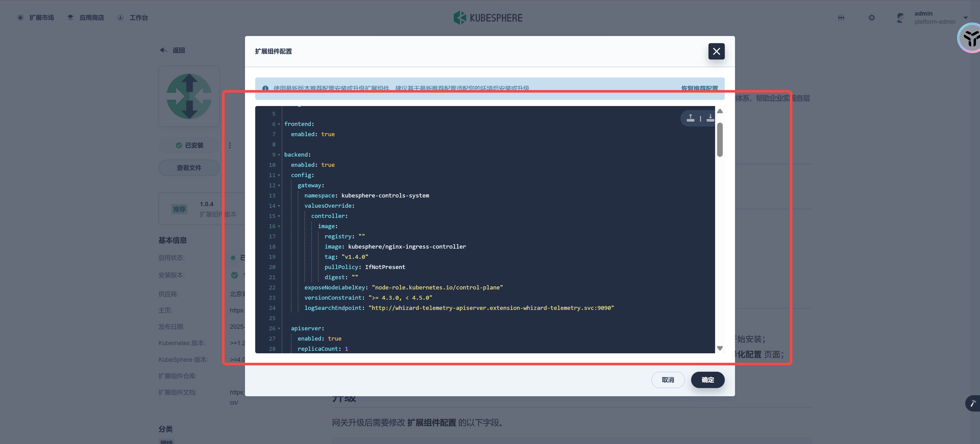Image resolution: width=980 pixels, height=444 pixels.
Task: Open the hammer toolbox icon at bottom right
Action: tap(973, 403)
